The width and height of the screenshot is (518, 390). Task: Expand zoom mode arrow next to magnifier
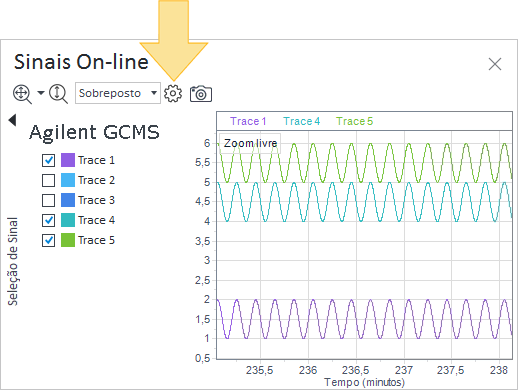(x=41, y=93)
